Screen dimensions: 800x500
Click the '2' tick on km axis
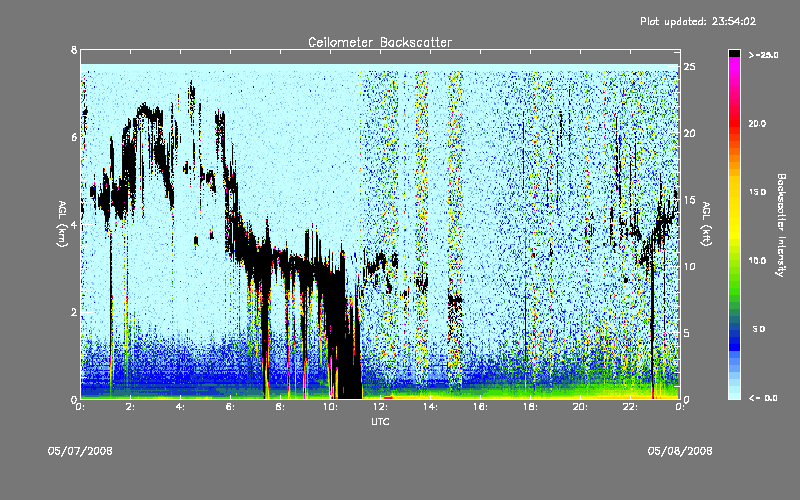pyautogui.click(x=74, y=312)
